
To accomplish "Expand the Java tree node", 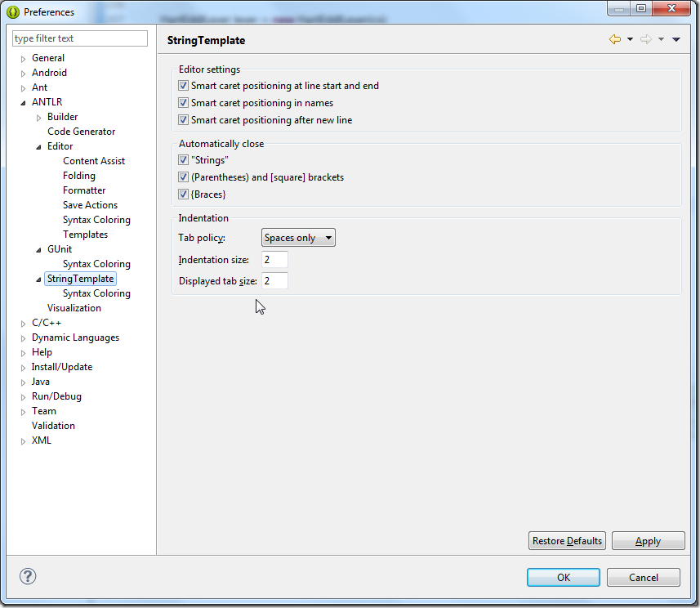I will coord(23,382).
